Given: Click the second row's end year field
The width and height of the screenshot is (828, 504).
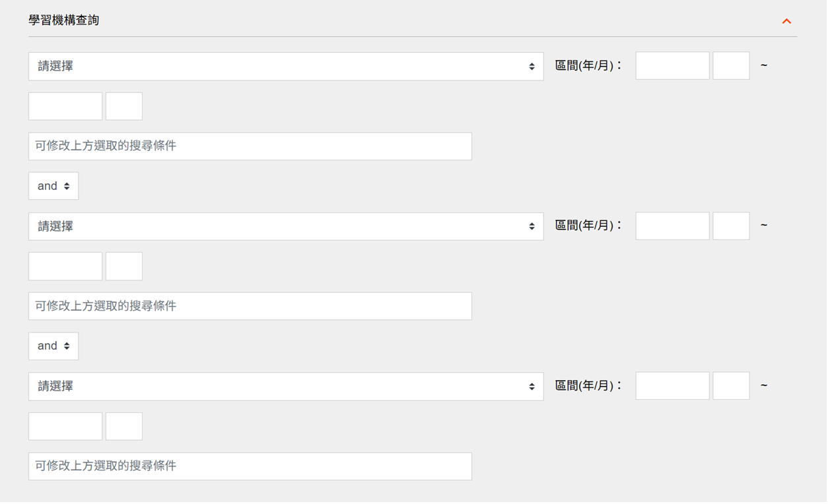Looking at the screenshot, I should 65,267.
